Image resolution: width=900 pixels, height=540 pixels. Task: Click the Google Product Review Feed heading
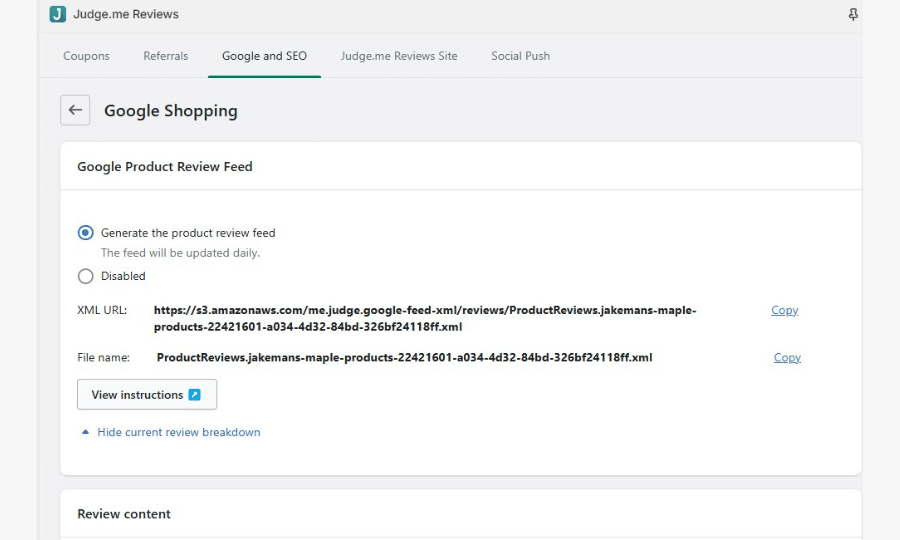[165, 167]
